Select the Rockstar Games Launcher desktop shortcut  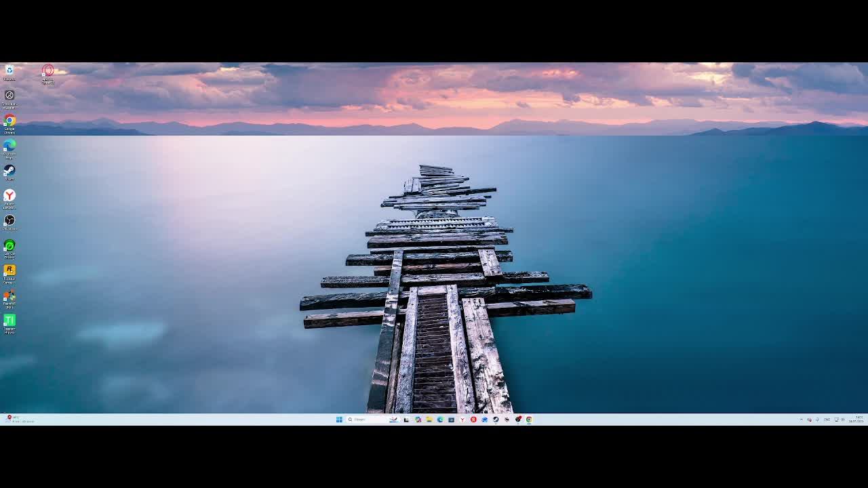click(x=9, y=273)
